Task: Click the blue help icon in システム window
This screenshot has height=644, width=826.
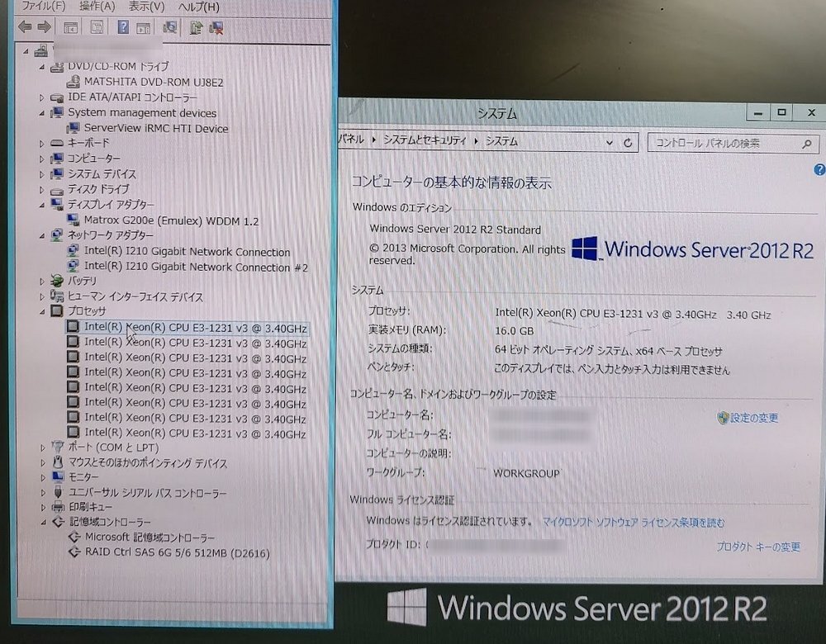Action: pyautogui.click(x=819, y=169)
